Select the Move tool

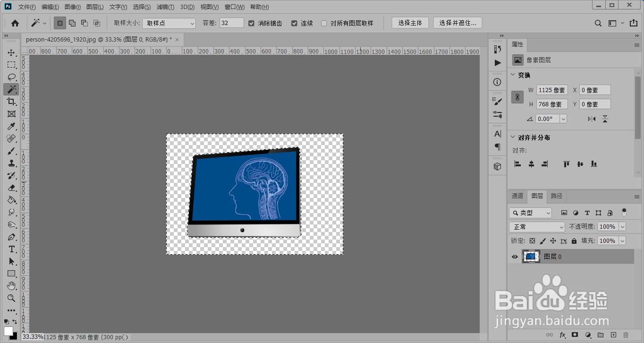(11, 52)
